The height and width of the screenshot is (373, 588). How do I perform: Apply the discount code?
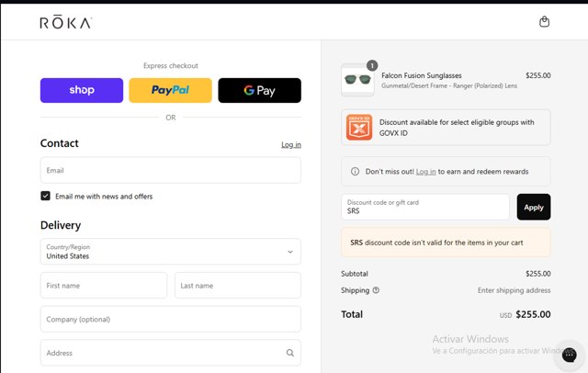click(x=534, y=207)
